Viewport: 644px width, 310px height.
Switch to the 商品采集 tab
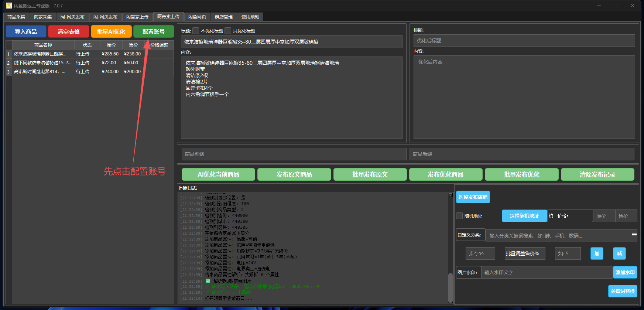pos(16,17)
